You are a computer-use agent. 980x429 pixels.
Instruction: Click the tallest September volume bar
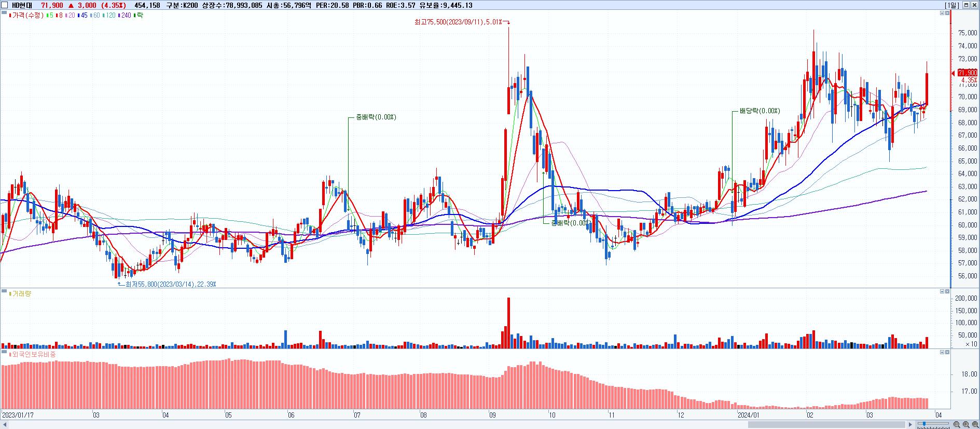(508, 323)
